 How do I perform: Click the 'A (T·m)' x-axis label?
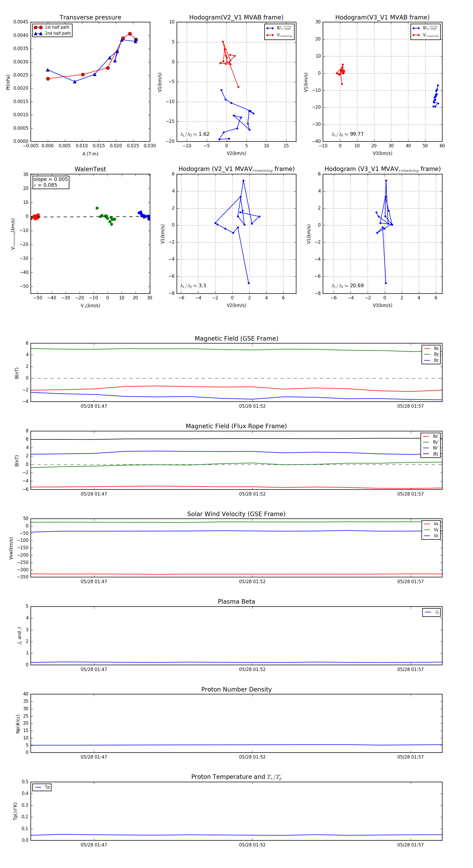90,154
